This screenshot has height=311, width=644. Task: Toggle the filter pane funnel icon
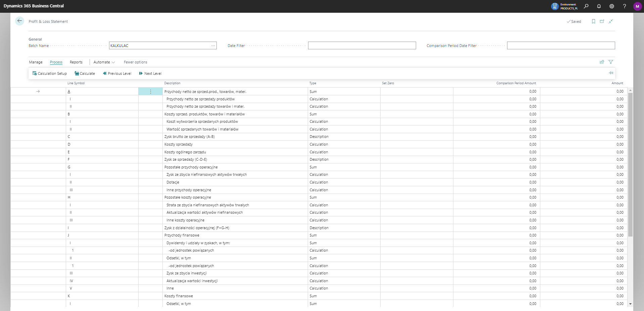pyautogui.click(x=611, y=62)
